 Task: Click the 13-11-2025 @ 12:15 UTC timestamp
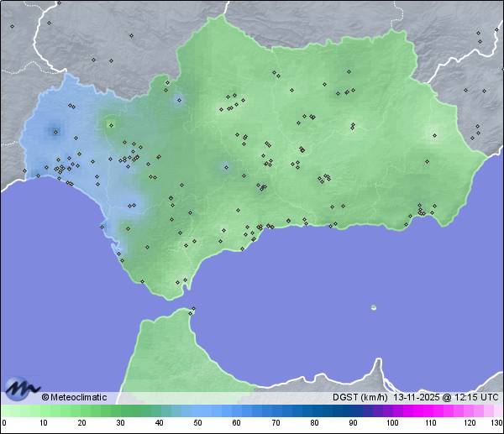446,397
